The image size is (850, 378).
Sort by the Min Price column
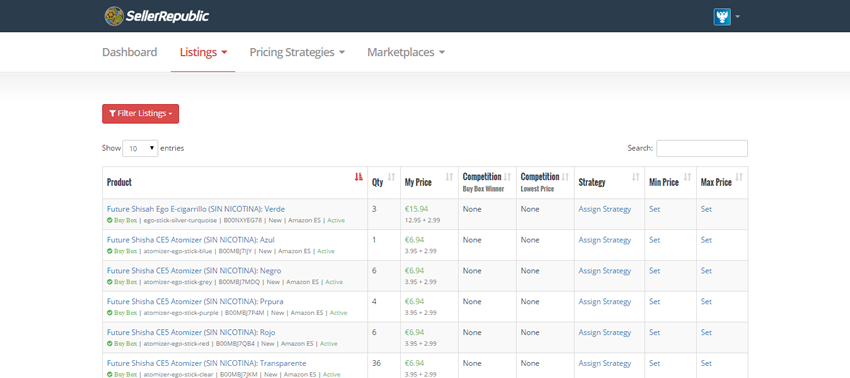coord(670,182)
